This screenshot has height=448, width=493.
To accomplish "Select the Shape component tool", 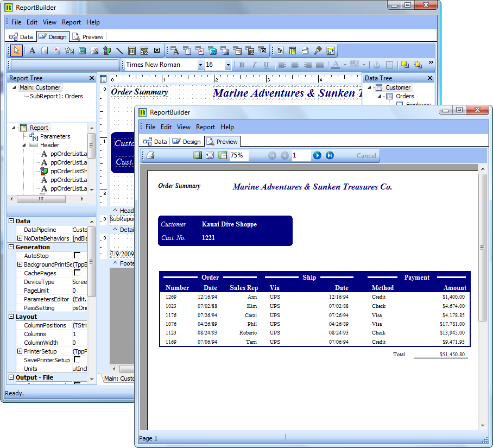I will (107, 51).
